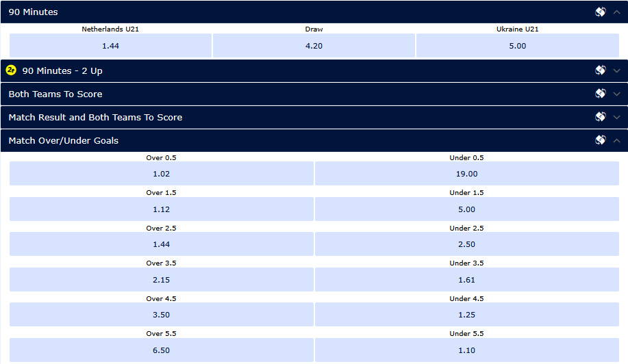This screenshot has width=628, height=364.
Task: Expand Match Result and Both Teams To Score
Action: [617, 117]
